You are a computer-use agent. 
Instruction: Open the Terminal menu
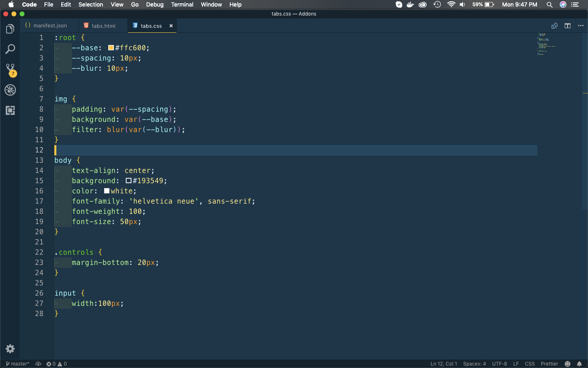click(x=182, y=4)
